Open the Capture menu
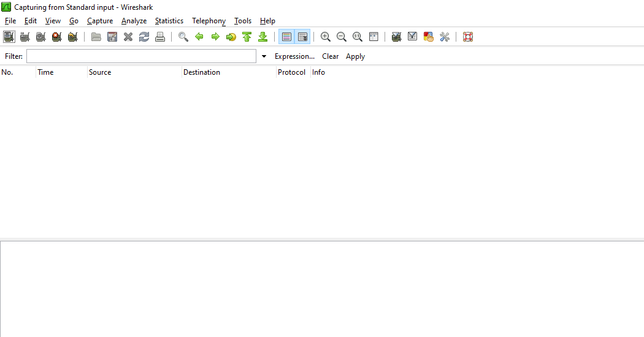The height and width of the screenshot is (337, 644). (x=100, y=21)
